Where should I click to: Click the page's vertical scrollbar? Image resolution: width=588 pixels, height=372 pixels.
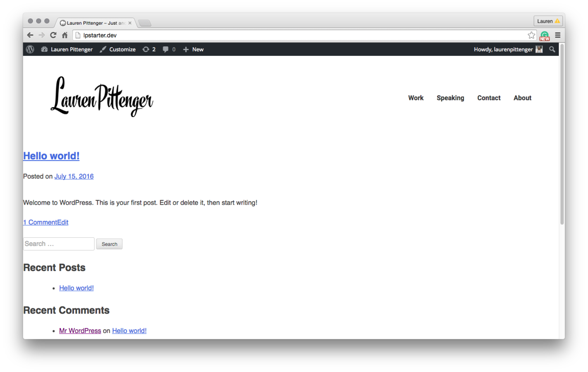[562, 134]
